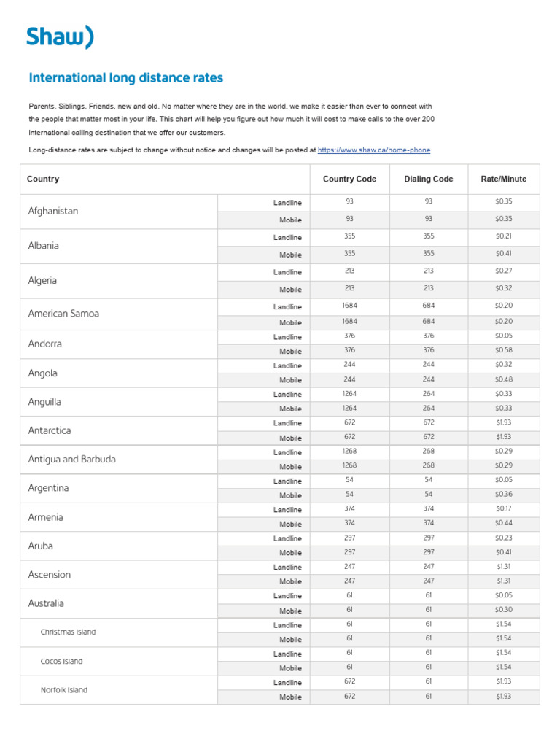Click the Albania country name

click(43, 246)
